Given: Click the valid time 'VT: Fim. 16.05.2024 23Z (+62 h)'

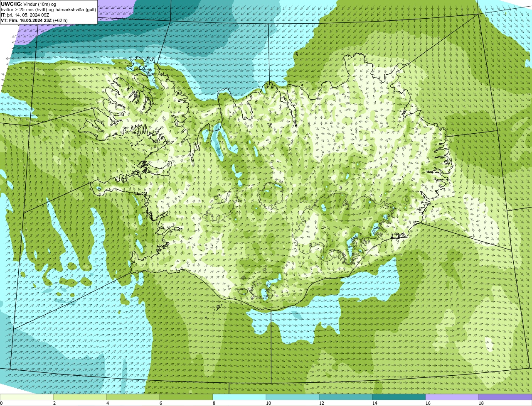Looking at the screenshot, I should (34, 20).
